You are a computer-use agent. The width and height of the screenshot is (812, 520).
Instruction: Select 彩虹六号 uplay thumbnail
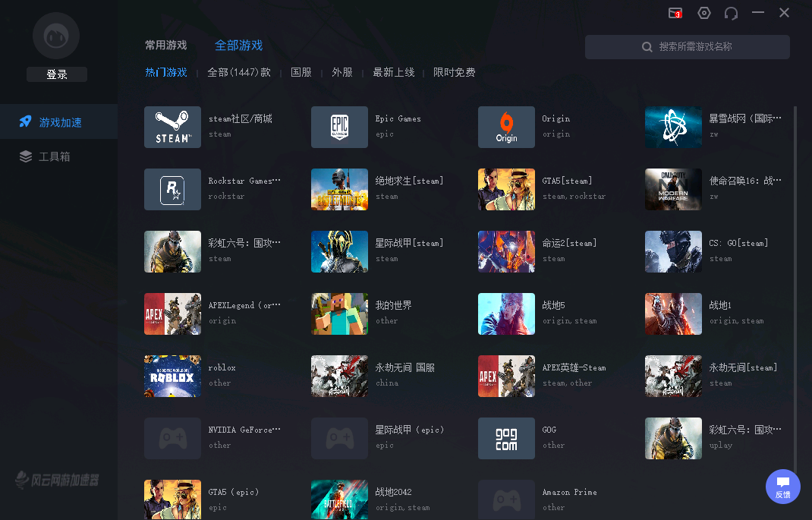[x=673, y=438]
